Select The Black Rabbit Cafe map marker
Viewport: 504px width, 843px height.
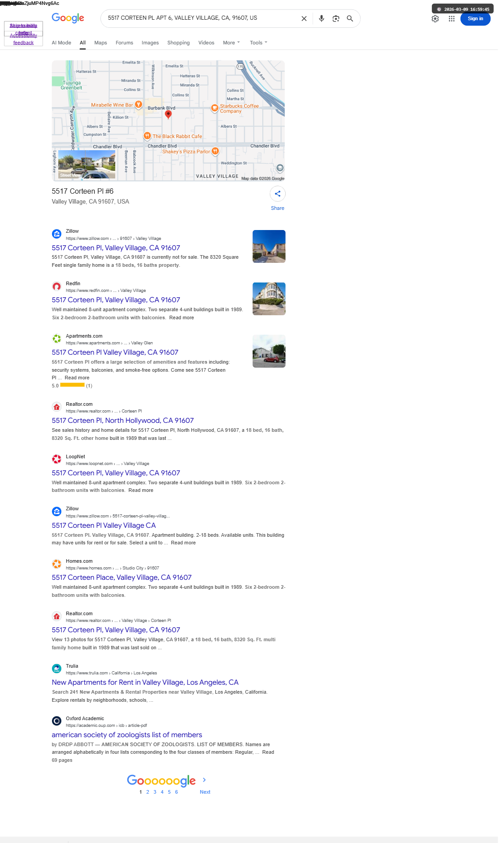pyautogui.click(x=147, y=136)
